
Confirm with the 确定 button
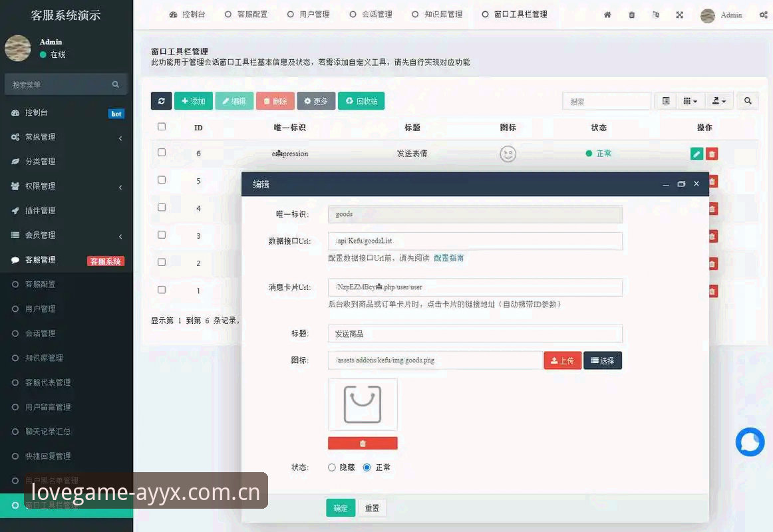pos(341,508)
